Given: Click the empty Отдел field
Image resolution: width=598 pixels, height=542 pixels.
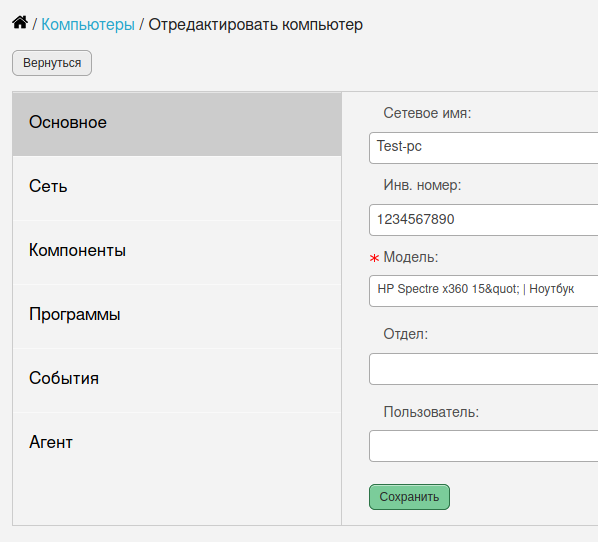Looking at the screenshot, I should (484, 369).
